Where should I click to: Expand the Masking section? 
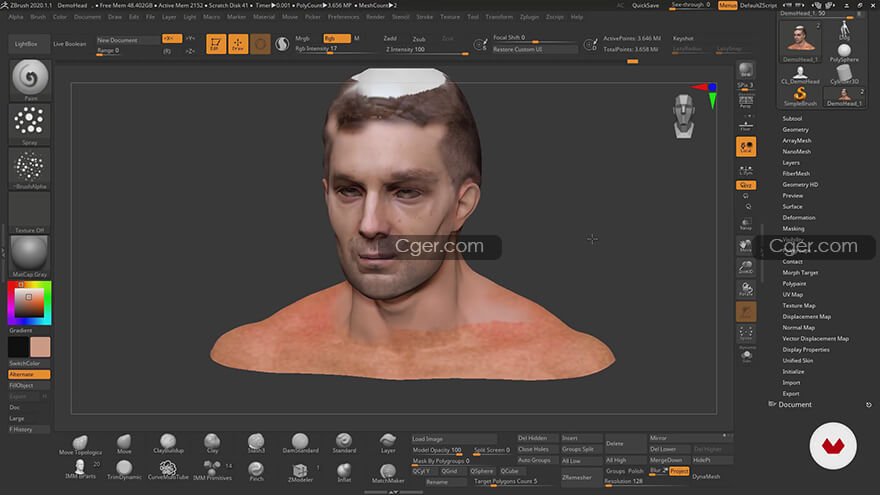793,229
